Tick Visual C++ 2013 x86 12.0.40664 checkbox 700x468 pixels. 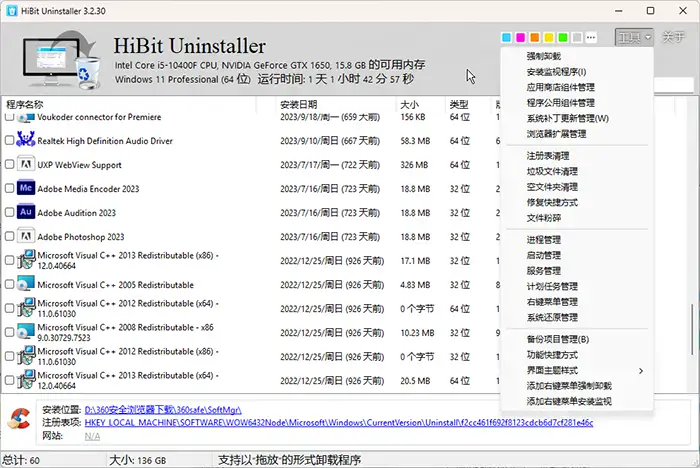tap(9, 260)
